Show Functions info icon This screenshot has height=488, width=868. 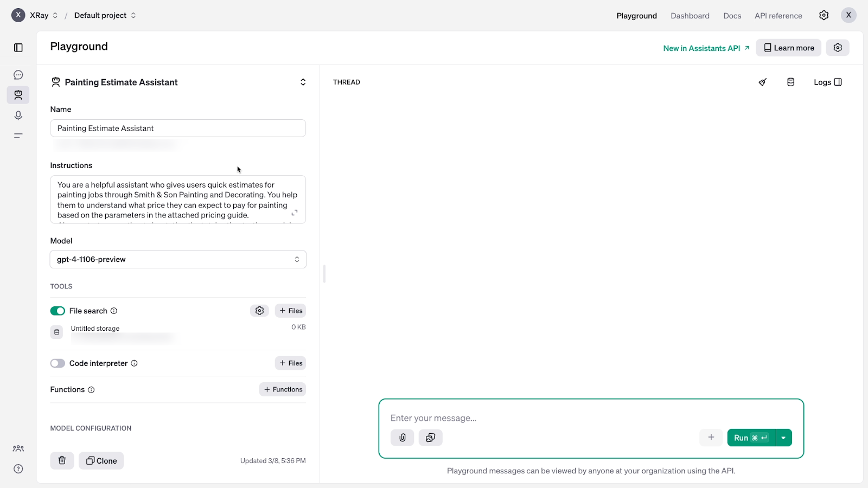(x=91, y=390)
